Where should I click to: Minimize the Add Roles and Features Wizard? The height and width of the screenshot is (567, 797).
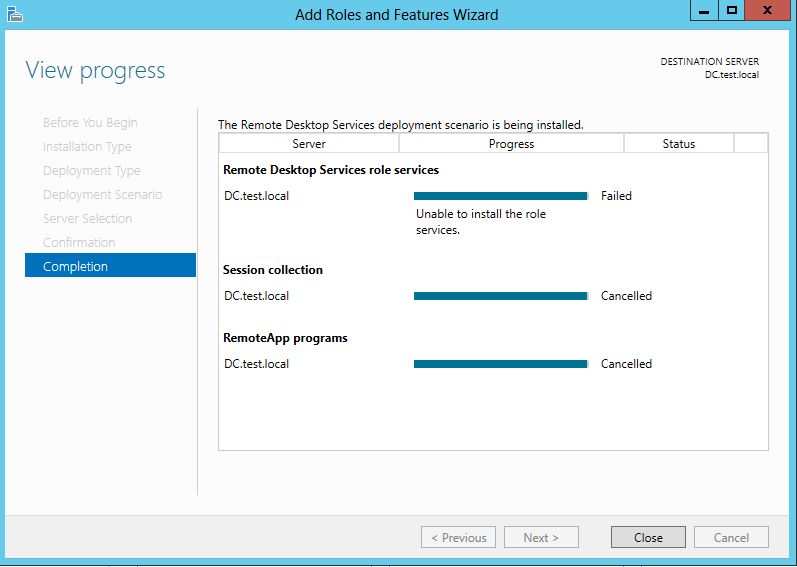tap(704, 11)
